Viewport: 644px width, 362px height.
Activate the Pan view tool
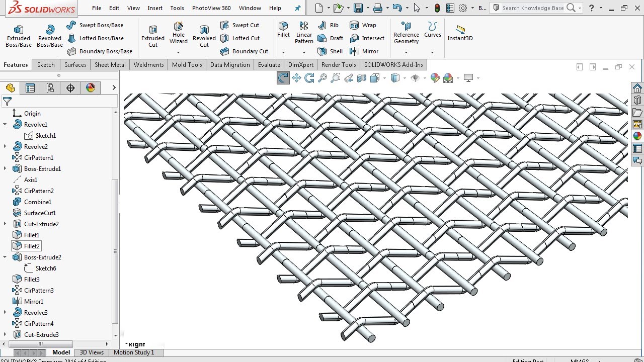296,78
